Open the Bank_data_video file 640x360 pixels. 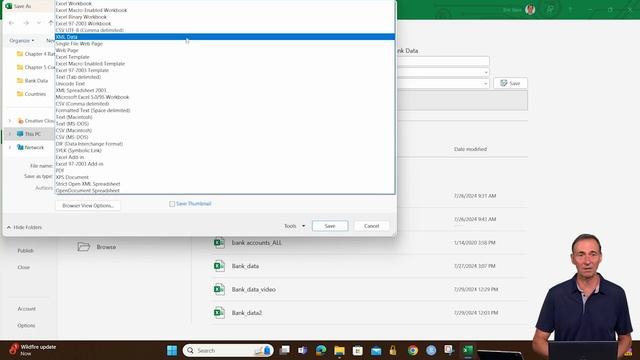pos(253,289)
